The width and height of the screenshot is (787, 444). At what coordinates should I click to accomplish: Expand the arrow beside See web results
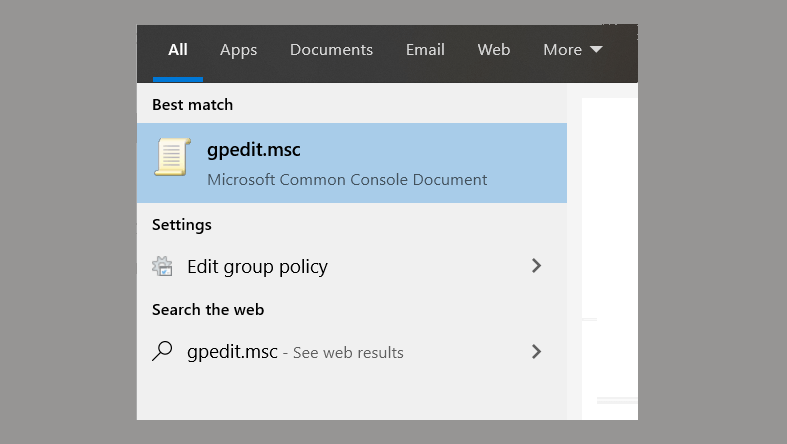pos(537,351)
